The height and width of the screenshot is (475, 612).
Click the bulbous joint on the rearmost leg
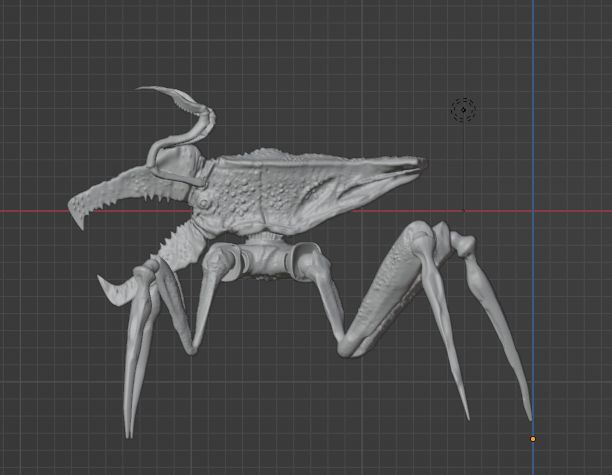tap(462, 244)
